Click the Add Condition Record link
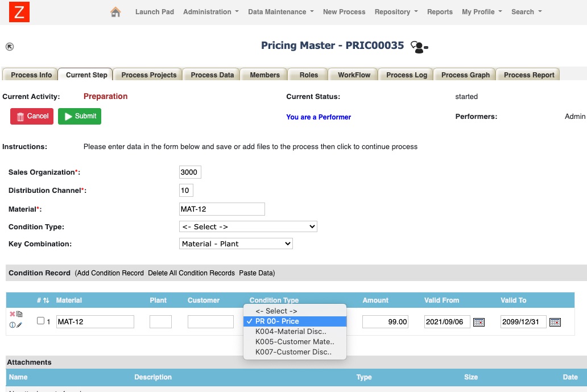 point(110,273)
